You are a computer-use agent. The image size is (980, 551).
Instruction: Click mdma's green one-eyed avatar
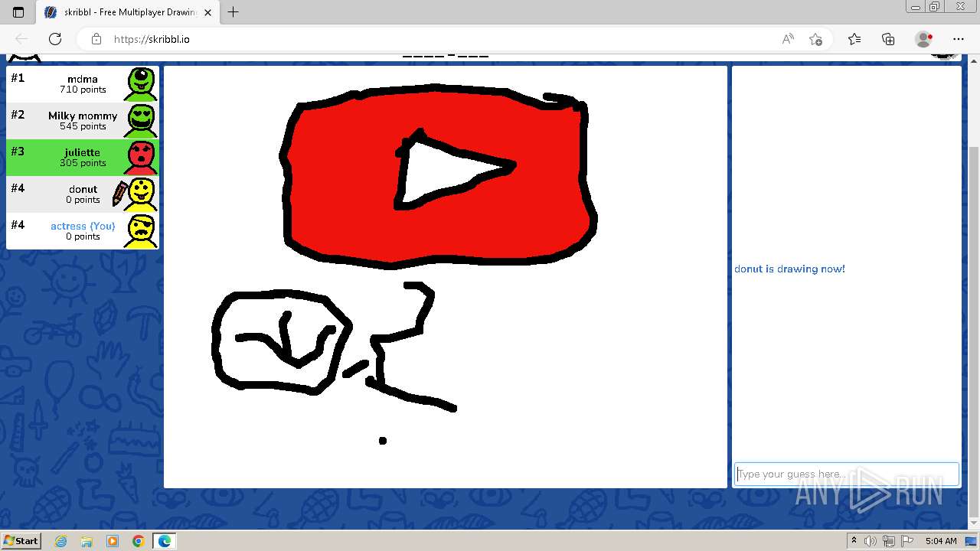pyautogui.click(x=142, y=84)
